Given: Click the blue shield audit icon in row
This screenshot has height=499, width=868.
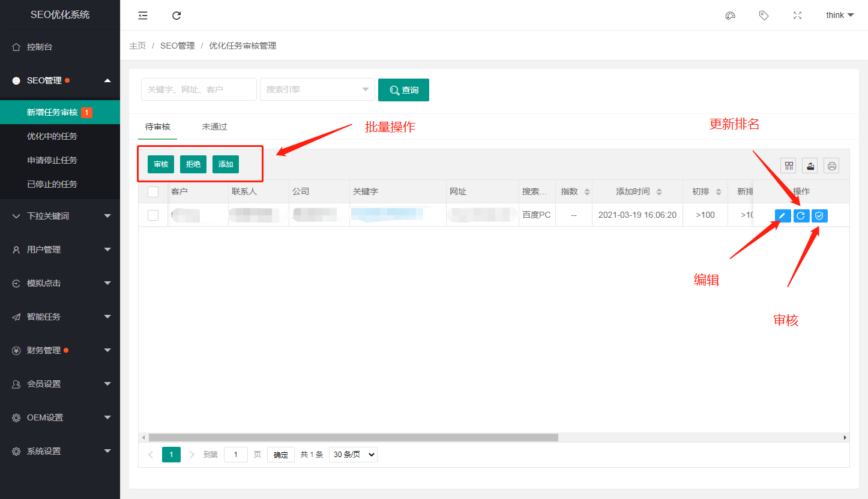Looking at the screenshot, I should tap(819, 216).
